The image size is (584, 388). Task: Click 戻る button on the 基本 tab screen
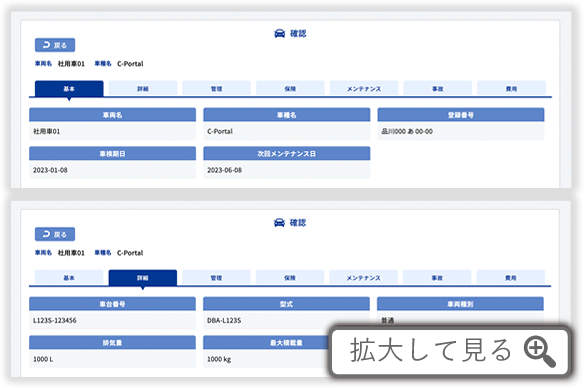(x=55, y=45)
